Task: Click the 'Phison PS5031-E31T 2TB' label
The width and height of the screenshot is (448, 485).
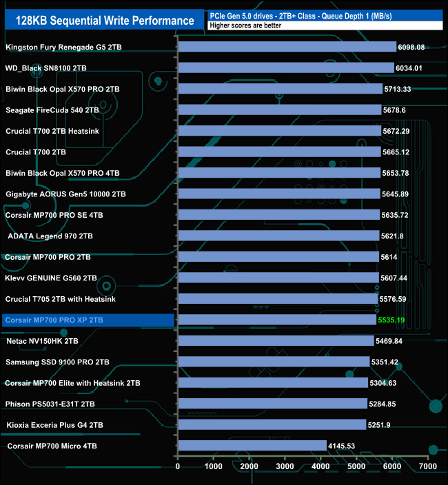Action: point(50,404)
